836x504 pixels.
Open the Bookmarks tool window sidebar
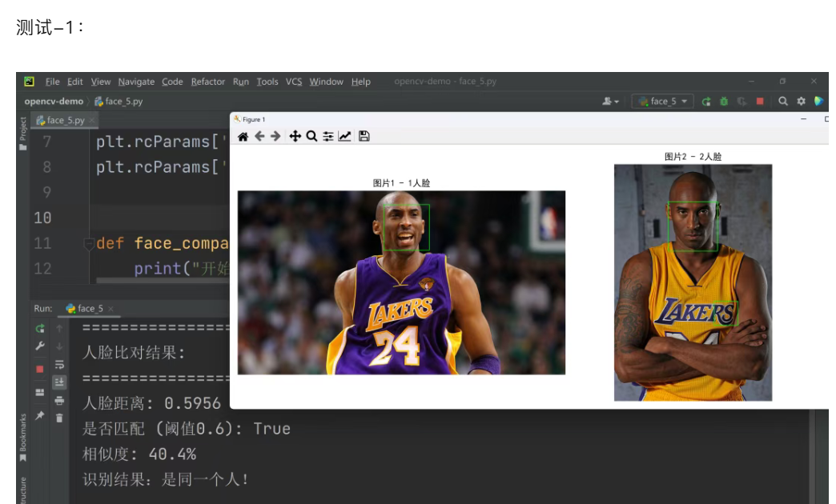coord(23,437)
